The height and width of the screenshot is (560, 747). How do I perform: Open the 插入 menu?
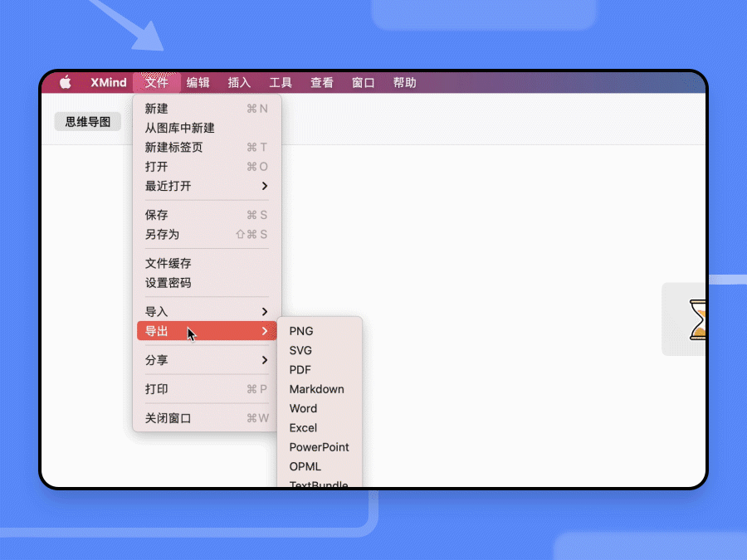(x=239, y=82)
